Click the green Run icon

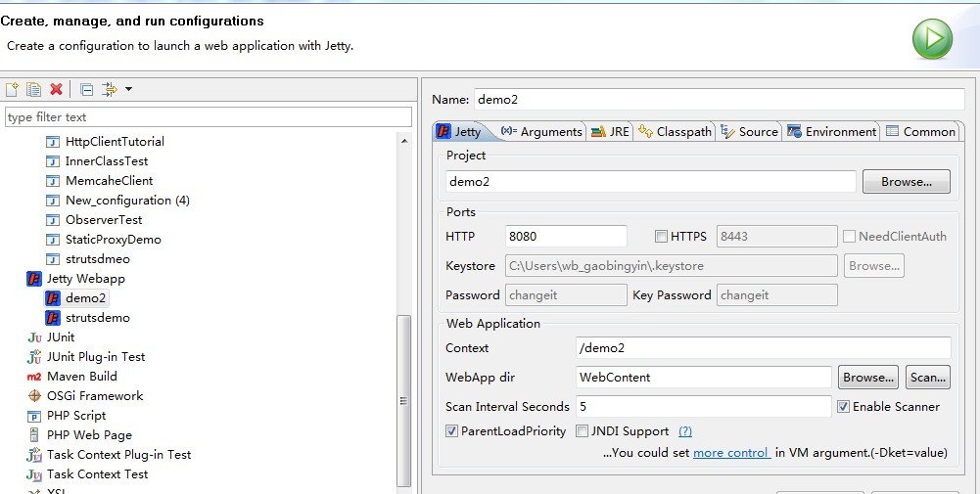click(932, 39)
